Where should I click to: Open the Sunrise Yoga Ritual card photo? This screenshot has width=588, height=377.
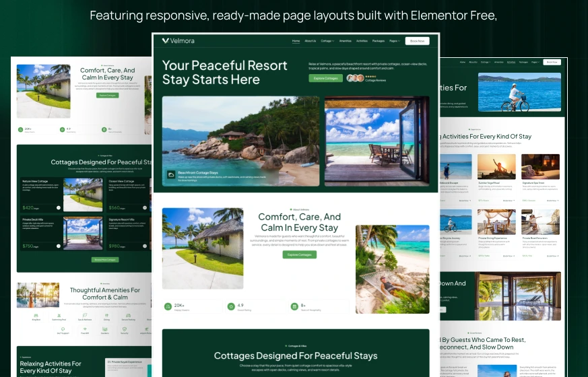[x=496, y=166]
